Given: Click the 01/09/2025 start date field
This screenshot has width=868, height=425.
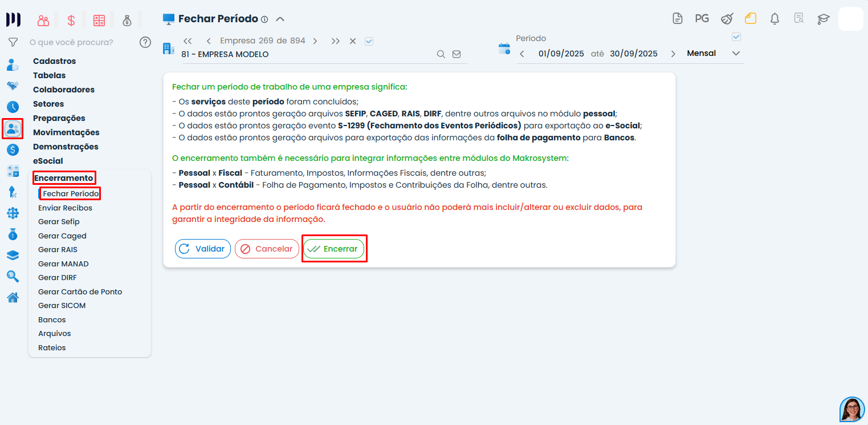Looking at the screenshot, I should point(561,54).
